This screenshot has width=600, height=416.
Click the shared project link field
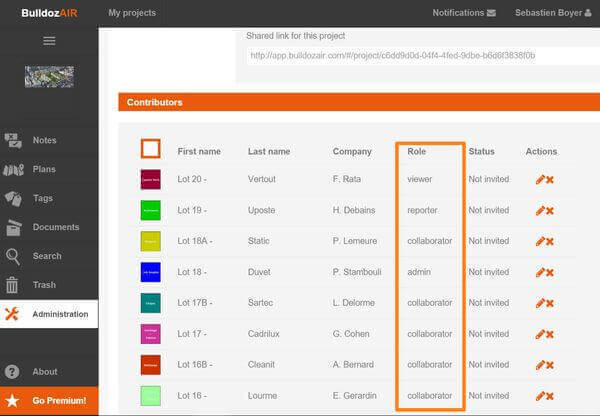(x=423, y=56)
